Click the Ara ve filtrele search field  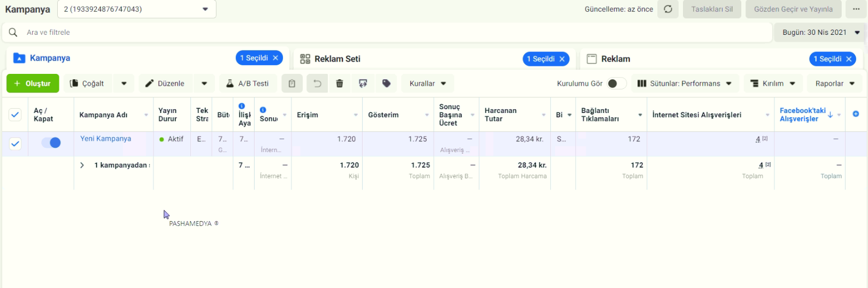coord(387,32)
